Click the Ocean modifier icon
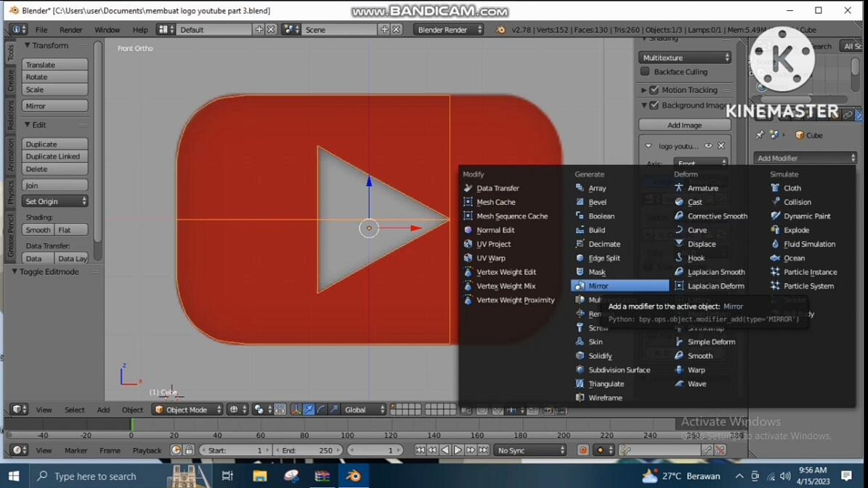 coord(775,258)
